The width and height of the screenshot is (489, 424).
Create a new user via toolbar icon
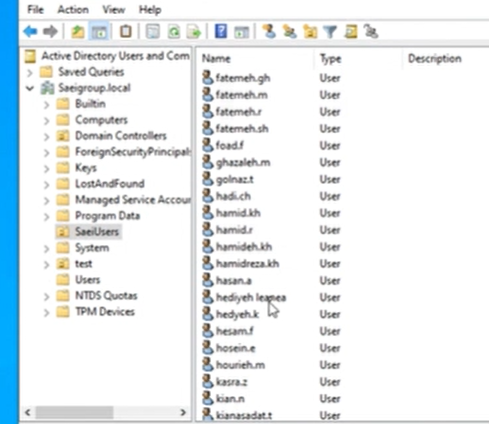pyautogui.click(x=269, y=32)
